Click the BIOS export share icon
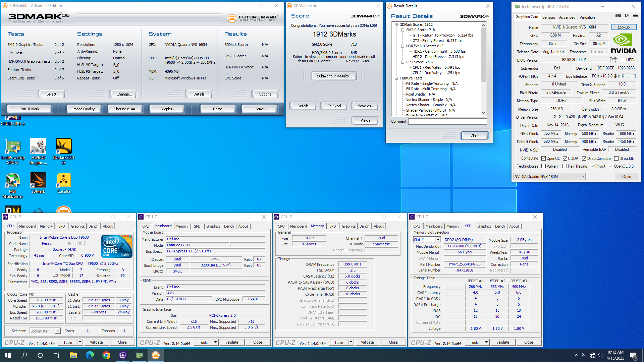644x362 pixels. [613, 60]
